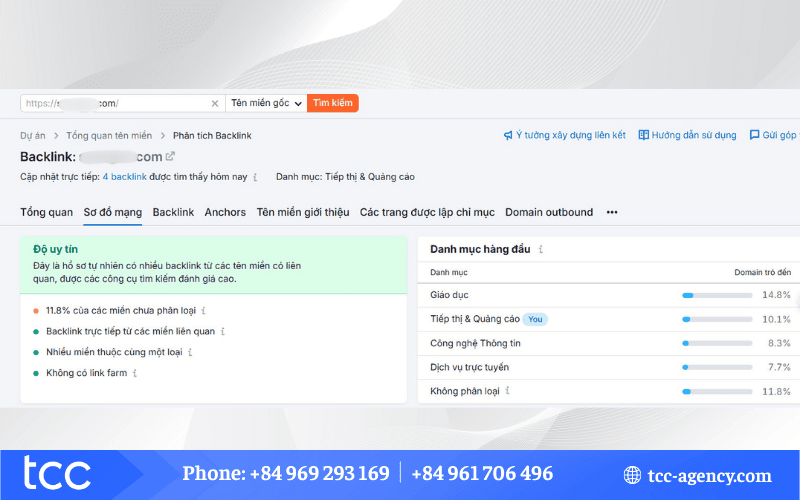Viewport: 800px width, 500px height.
Task: Info icon beside Danh mục hàng đầu
Action: tap(541, 249)
